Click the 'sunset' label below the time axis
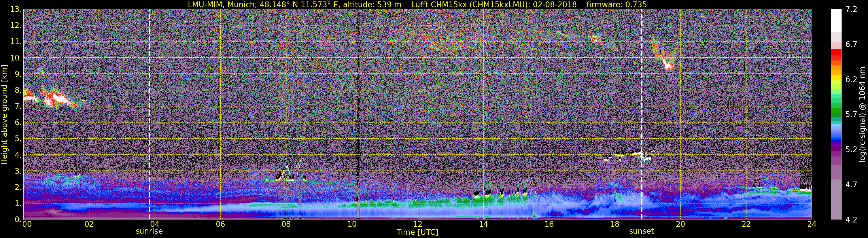The width and height of the screenshot is (868, 238). point(642,231)
